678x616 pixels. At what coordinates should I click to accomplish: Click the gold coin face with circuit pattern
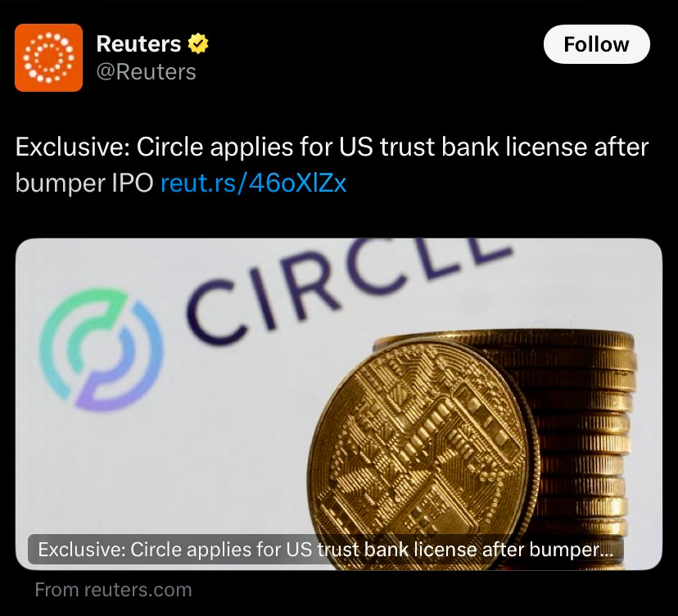424,454
